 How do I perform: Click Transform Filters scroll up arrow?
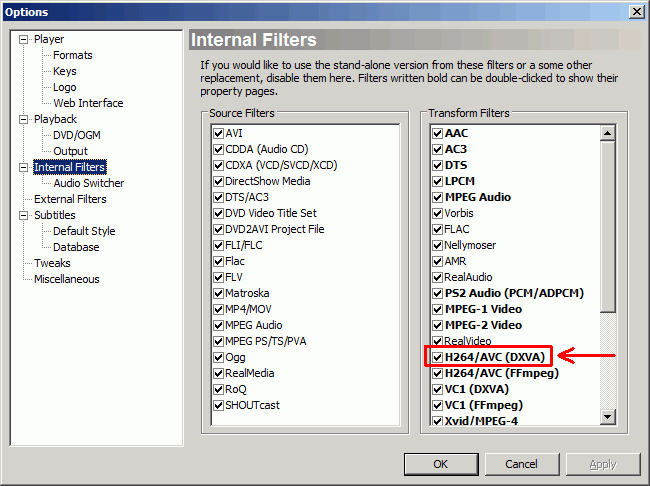(x=608, y=133)
